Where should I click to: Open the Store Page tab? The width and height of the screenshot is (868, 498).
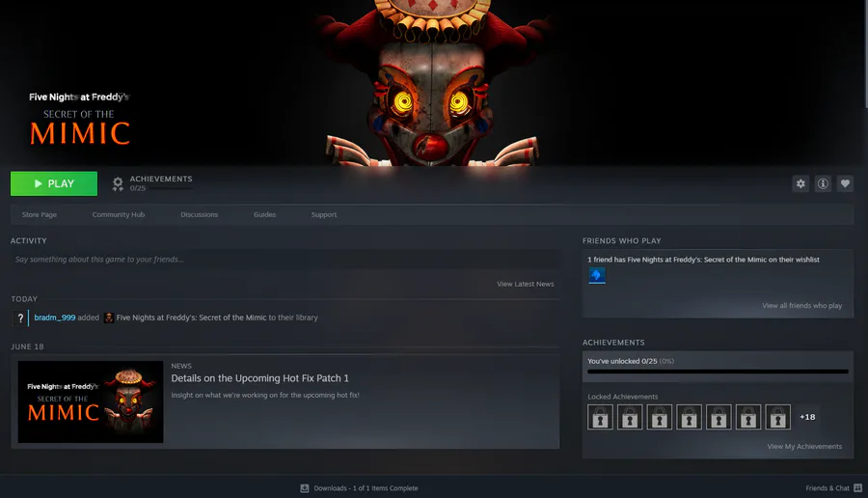tap(40, 214)
